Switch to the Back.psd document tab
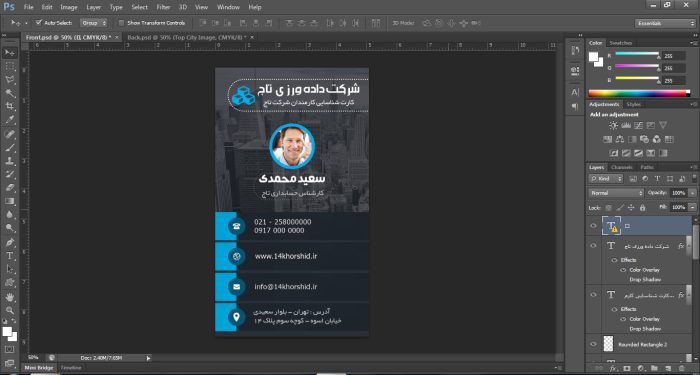700x375 pixels. click(x=188, y=38)
